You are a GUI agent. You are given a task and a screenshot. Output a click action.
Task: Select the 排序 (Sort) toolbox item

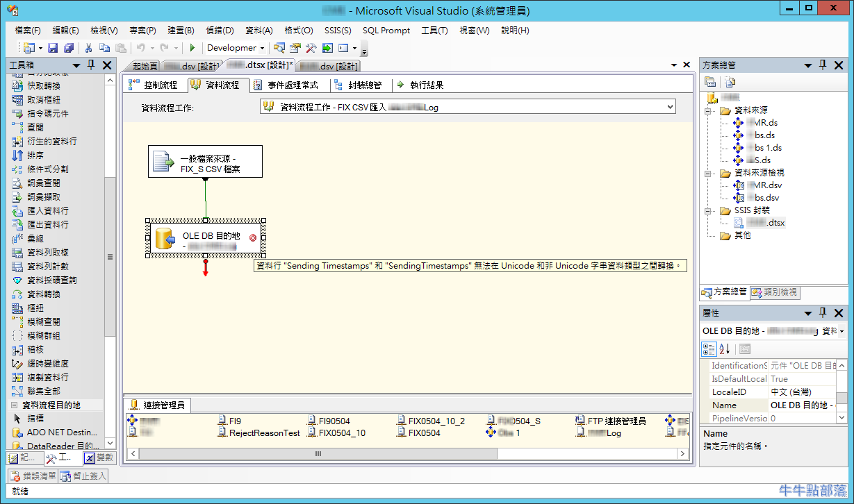35,155
